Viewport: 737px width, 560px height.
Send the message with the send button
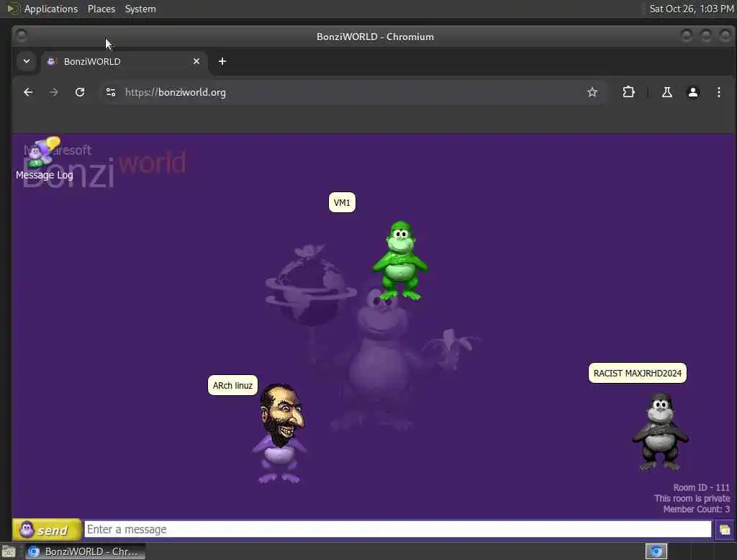click(x=47, y=530)
